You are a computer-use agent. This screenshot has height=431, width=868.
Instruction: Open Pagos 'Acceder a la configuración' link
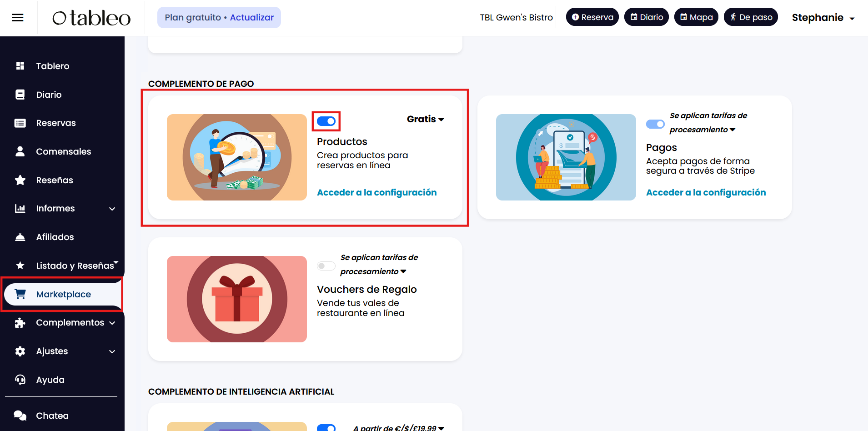tap(706, 192)
